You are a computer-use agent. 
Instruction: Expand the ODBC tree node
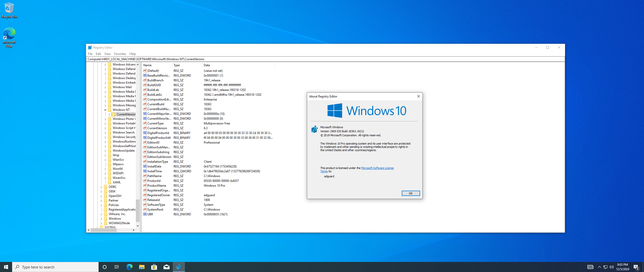tap(101, 187)
